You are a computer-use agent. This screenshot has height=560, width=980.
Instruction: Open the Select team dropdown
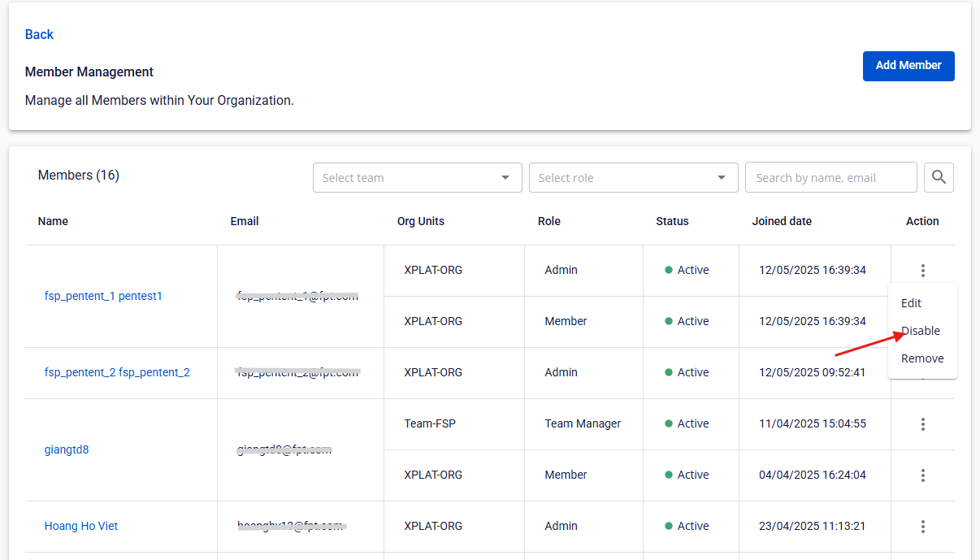click(x=418, y=178)
